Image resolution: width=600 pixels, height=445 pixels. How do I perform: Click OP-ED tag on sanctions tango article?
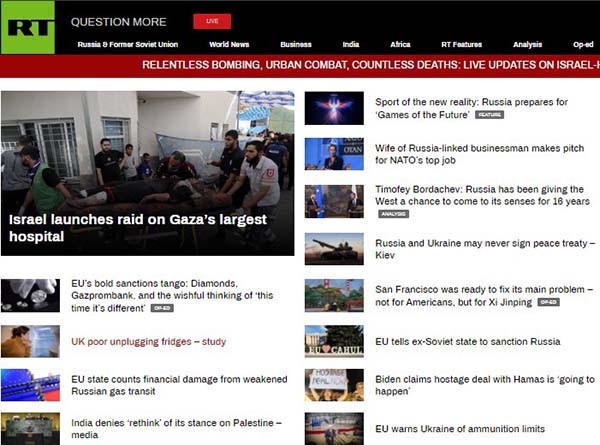point(162,308)
